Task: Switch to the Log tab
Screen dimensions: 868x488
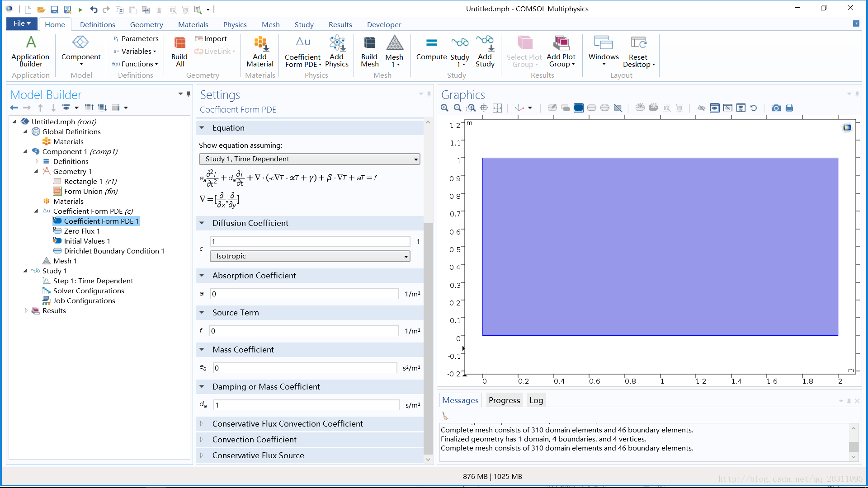Action: tap(536, 400)
